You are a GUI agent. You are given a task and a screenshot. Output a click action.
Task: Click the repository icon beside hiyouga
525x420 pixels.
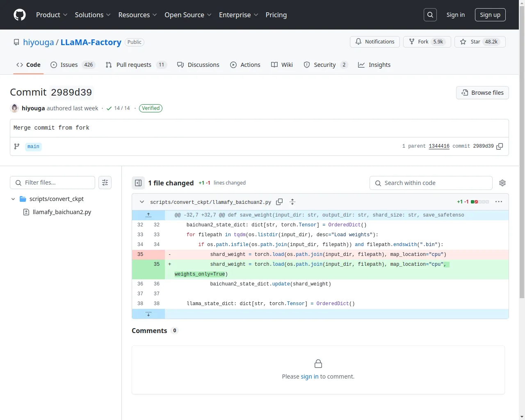click(16, 42)
